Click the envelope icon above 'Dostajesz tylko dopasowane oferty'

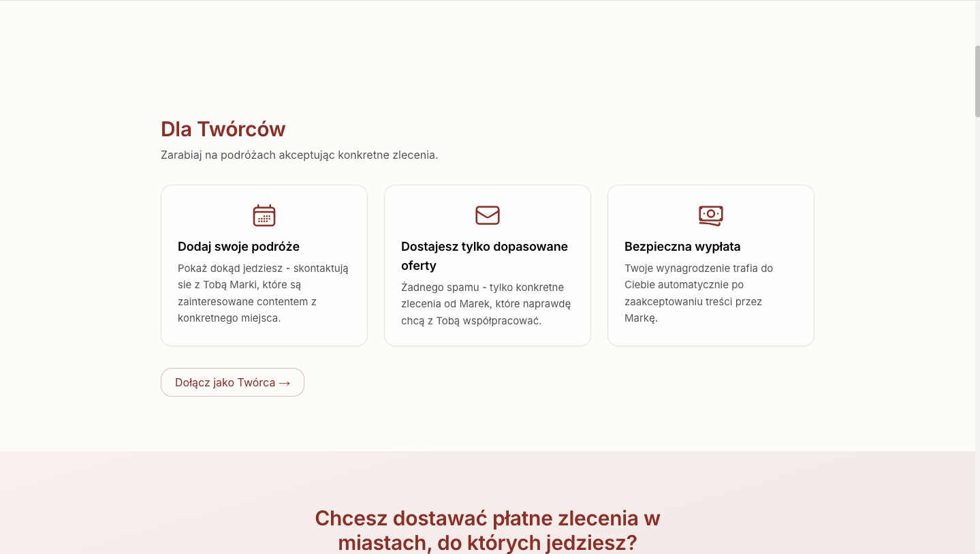click(x=487, y=215)
